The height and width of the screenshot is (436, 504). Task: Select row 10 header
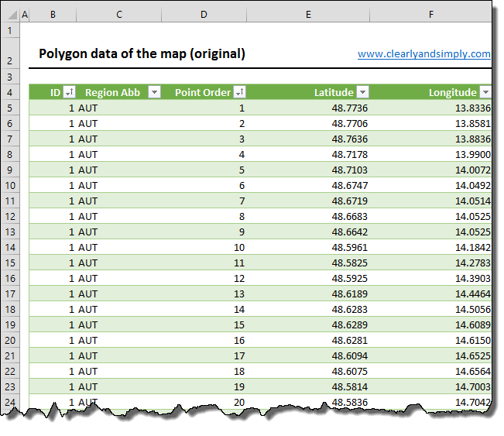click(x=10, y=185)
